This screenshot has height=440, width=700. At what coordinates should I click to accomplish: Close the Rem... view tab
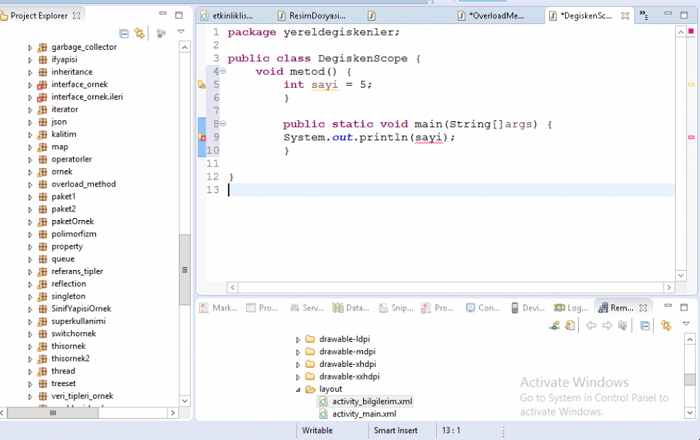click(x=643, y=308)
